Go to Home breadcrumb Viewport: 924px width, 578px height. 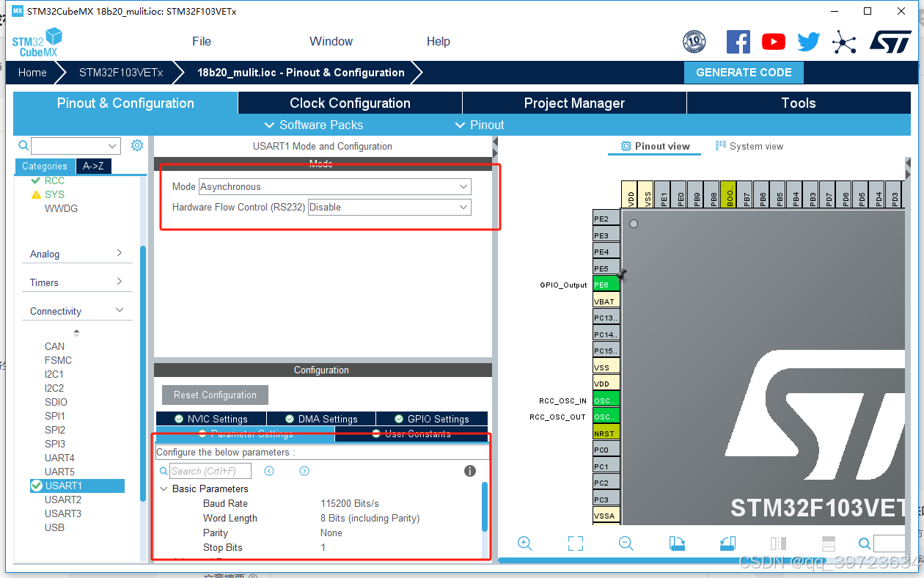coord(32,73)
